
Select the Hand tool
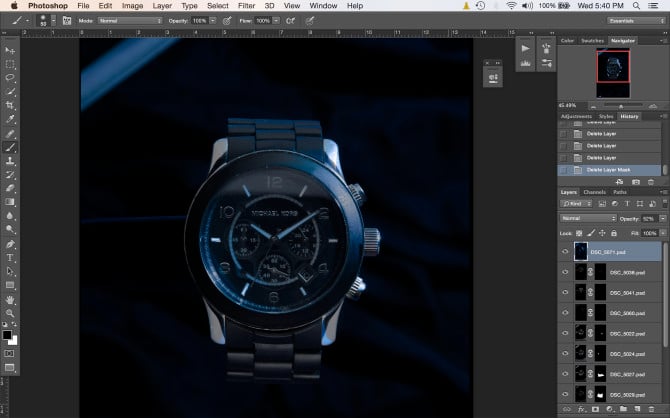[10, 300]
